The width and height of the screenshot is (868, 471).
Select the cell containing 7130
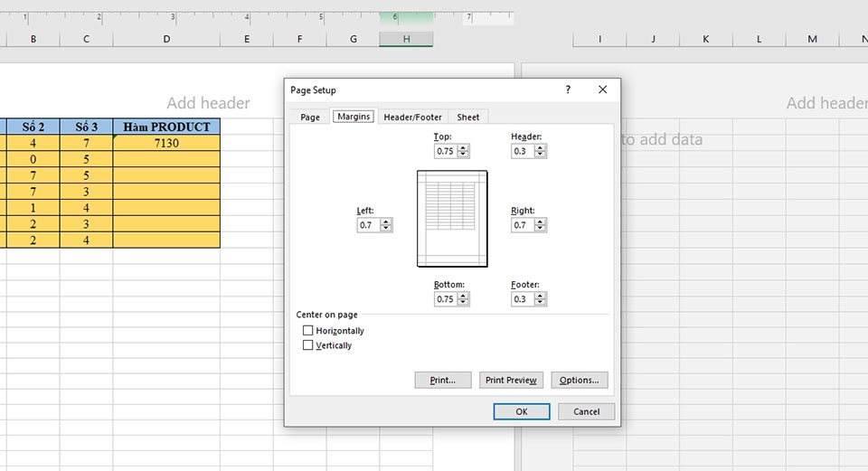coord(166,143)
